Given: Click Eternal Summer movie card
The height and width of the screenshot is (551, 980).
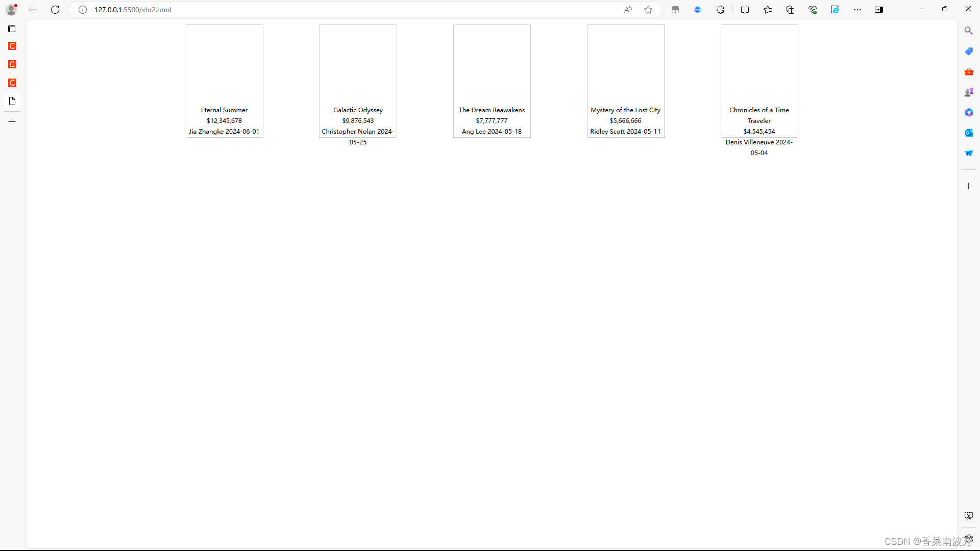Looking at the screenshot, I should [225, 81].
